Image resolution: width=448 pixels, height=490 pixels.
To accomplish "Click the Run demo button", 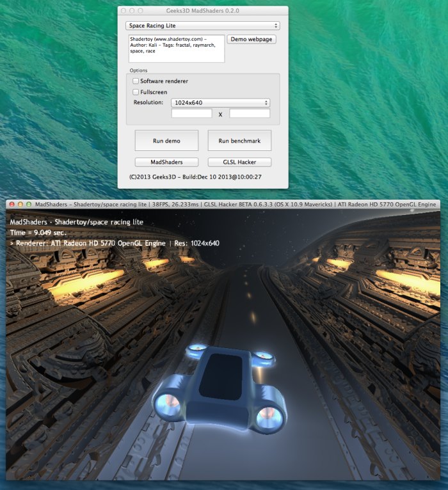I will [x=166, y=141].
